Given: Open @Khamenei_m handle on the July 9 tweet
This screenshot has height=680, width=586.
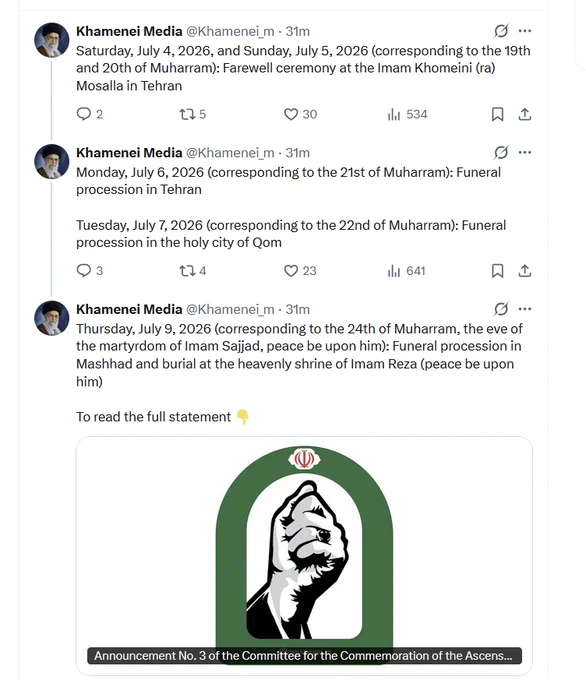Looking at the screenshot, I should pyautogui.click(x=230, y=309).
